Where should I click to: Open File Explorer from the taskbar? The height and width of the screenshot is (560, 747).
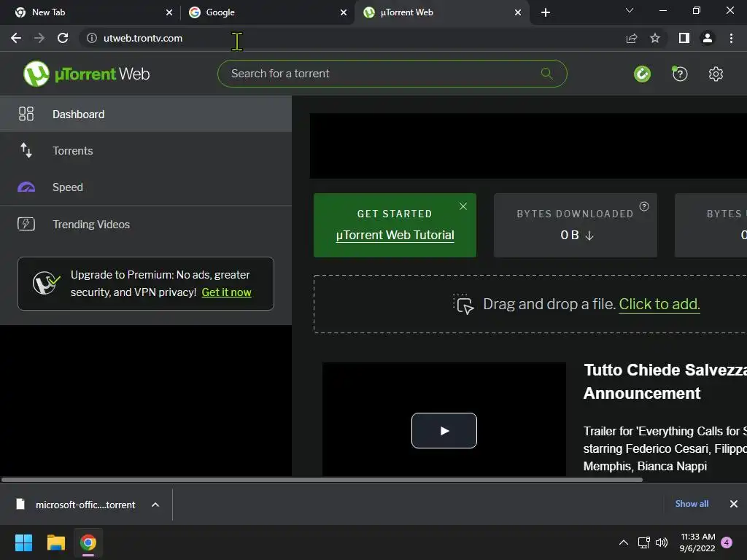(x=55, y=542)
